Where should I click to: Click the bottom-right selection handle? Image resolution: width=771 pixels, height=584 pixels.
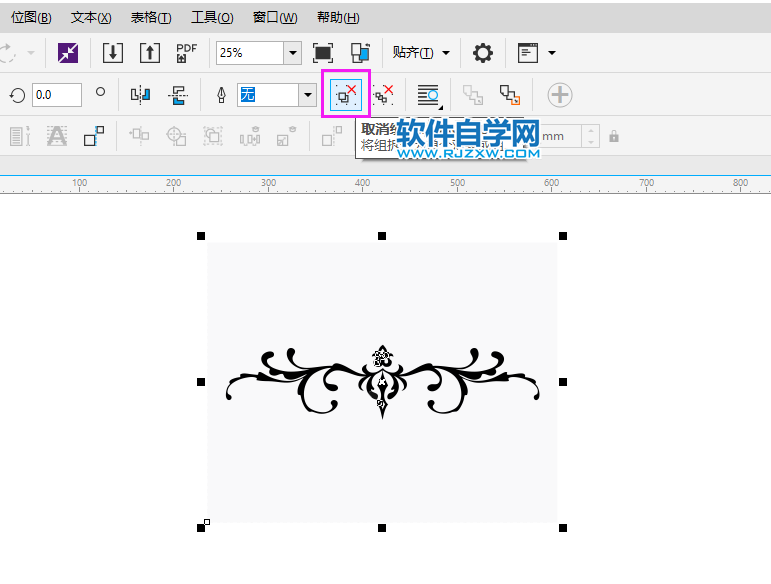pyautogui.click(x=563, y=528)
